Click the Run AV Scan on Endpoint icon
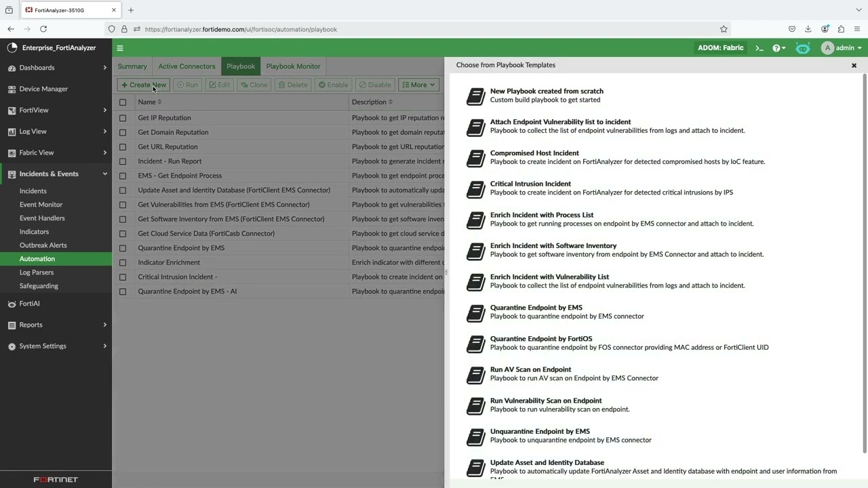Viewport: 868px width, 488px height. click(x=476, y=375)
